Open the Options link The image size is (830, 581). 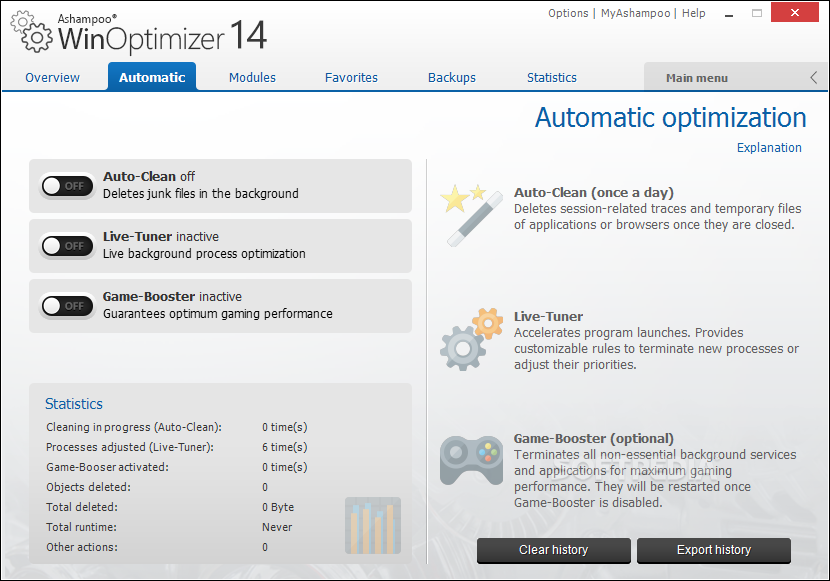coord(568,13)
